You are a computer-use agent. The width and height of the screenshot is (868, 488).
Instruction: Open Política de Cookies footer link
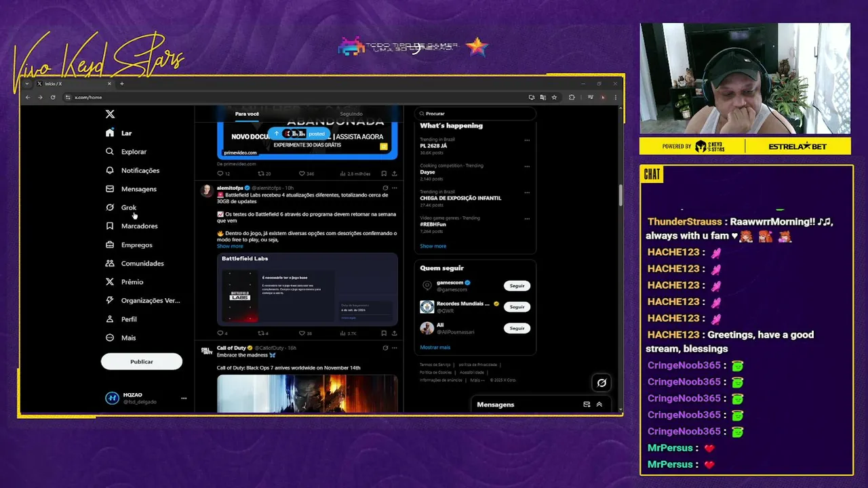(435, 372)
